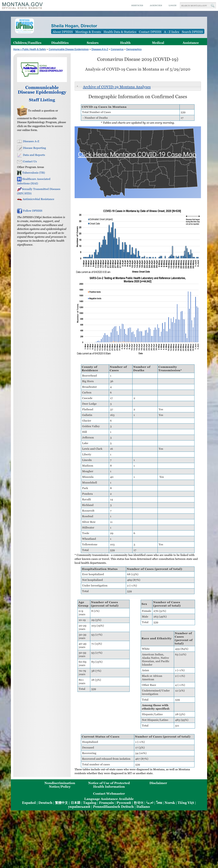218x868 pixels.
Task: Open the Health Data & Statistics menu
Action: pos(120,32)
